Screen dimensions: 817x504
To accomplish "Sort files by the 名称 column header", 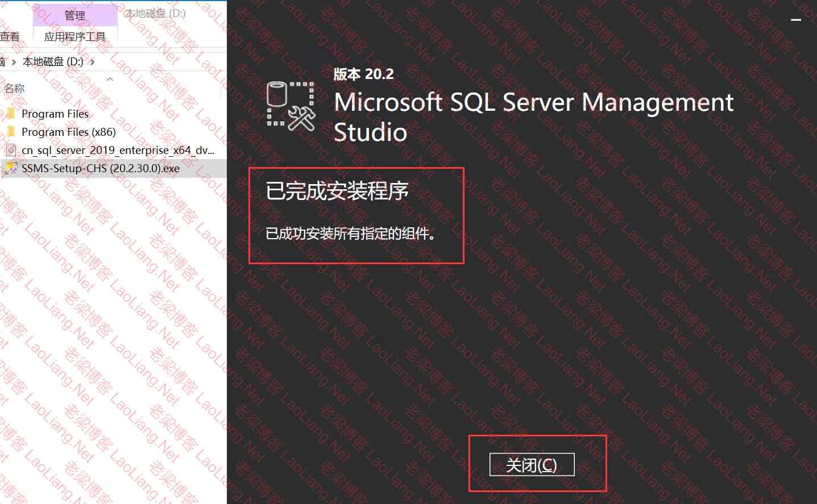I will point(15,89).
